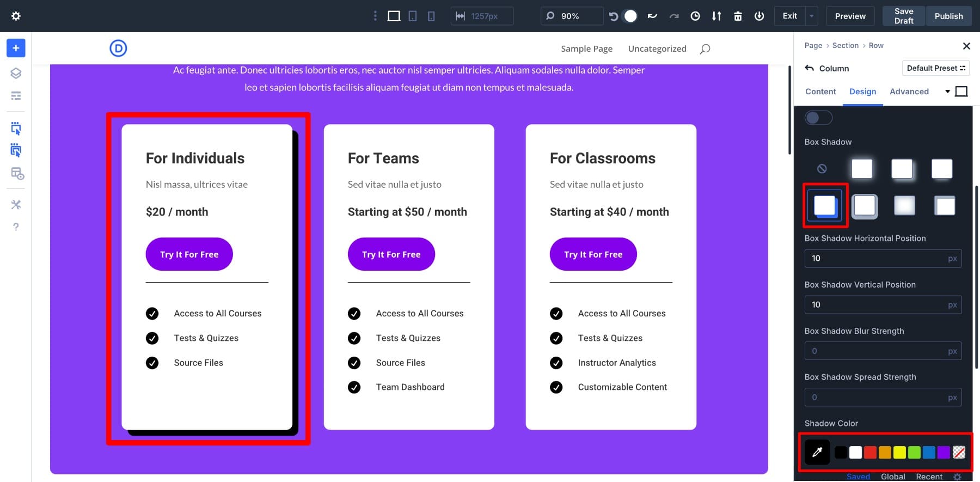Open the help question mark icon
The image size is (980, 482).
[x=16, y=227]
